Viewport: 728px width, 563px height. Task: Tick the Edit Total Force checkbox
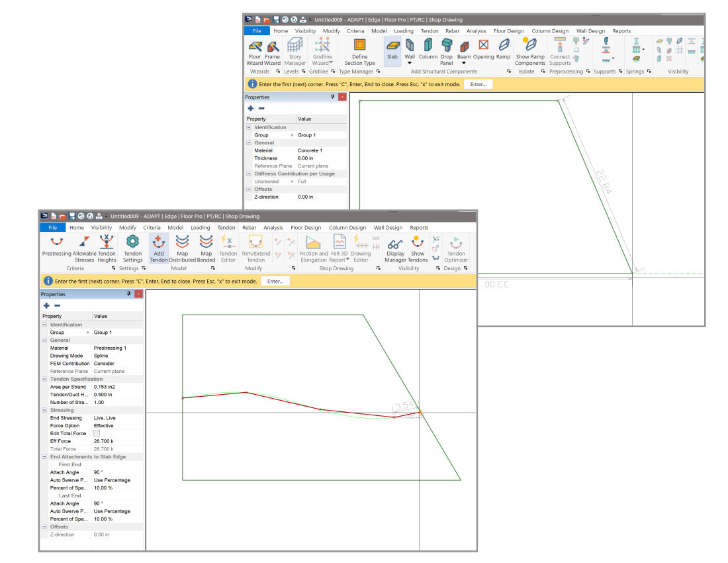(97, 433)
